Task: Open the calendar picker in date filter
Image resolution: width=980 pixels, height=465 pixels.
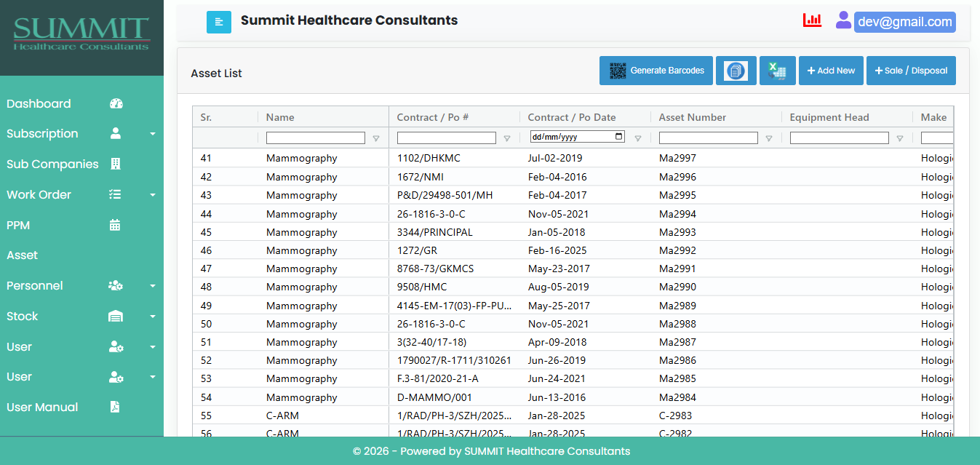Action: [619, 137]
